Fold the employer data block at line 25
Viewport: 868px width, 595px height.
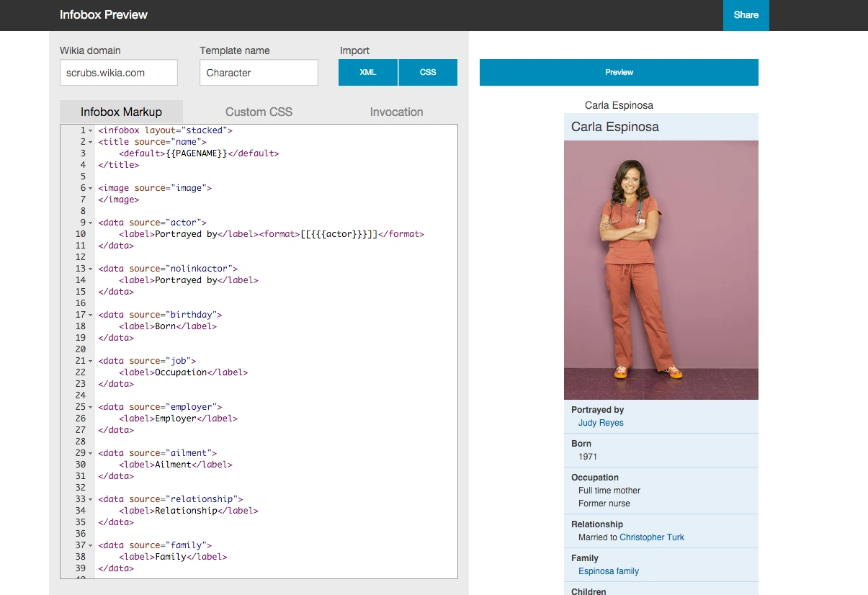click(91, 408)
